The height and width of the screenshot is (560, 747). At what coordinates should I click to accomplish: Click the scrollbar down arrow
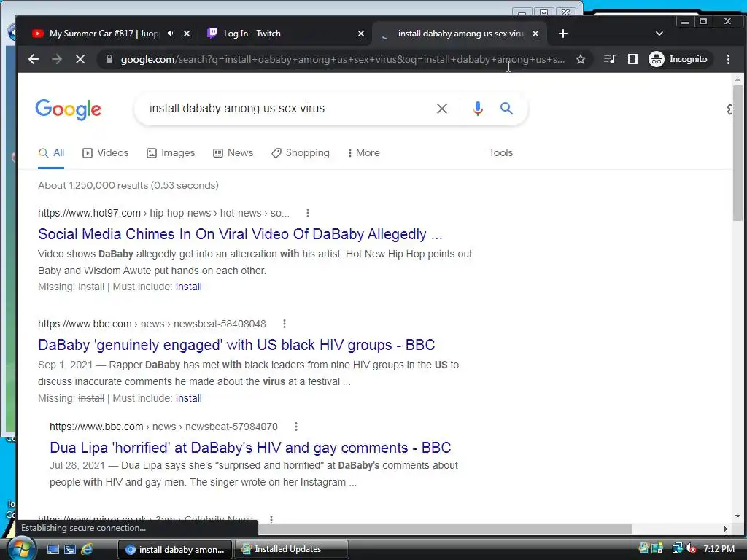click(738, 516)
